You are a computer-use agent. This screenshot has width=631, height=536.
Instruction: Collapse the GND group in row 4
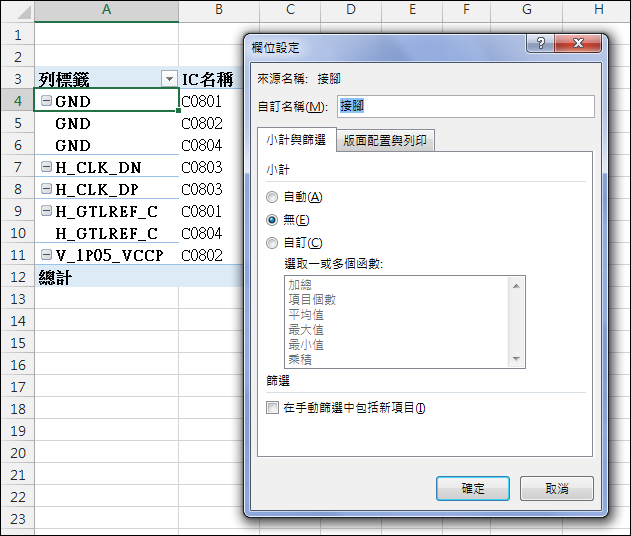pos(47,101)
